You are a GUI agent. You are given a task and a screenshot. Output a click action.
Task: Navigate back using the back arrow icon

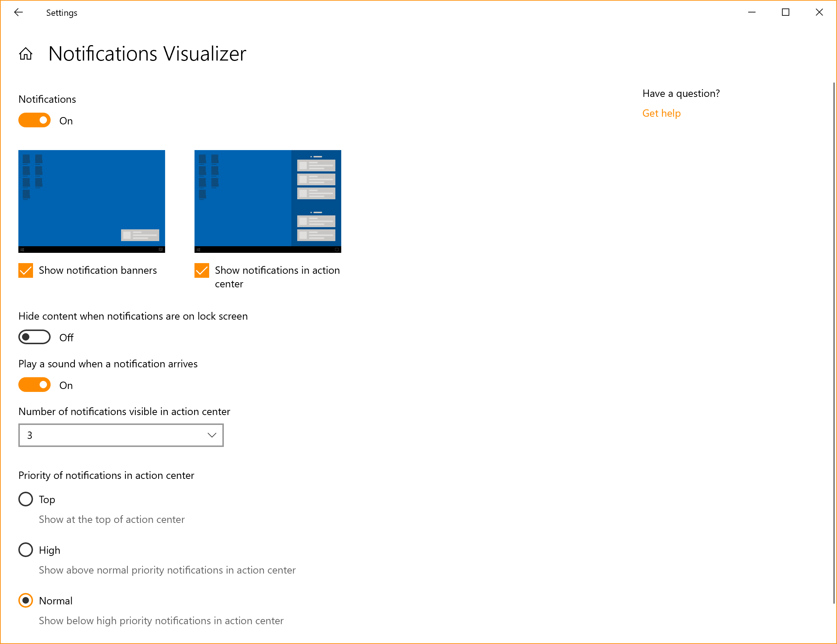[18, 12]
